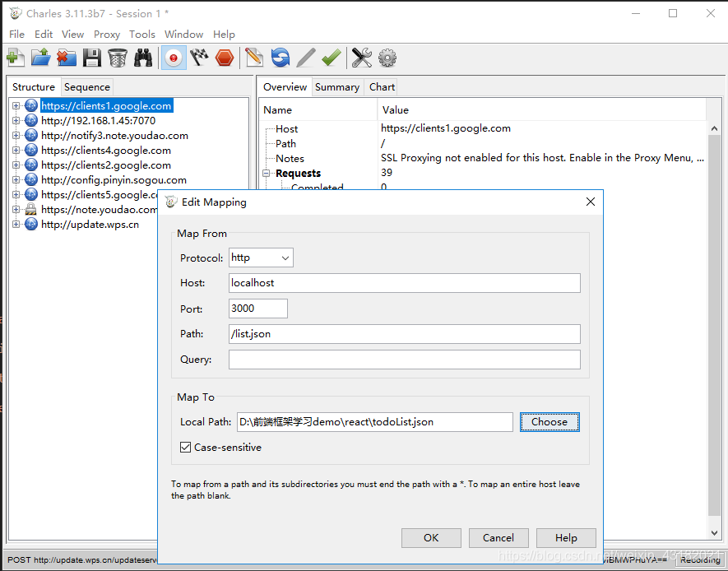728x571 pixels.
Task: Click scrollbar down arrow in Overview panel
Action: (714, 533)
